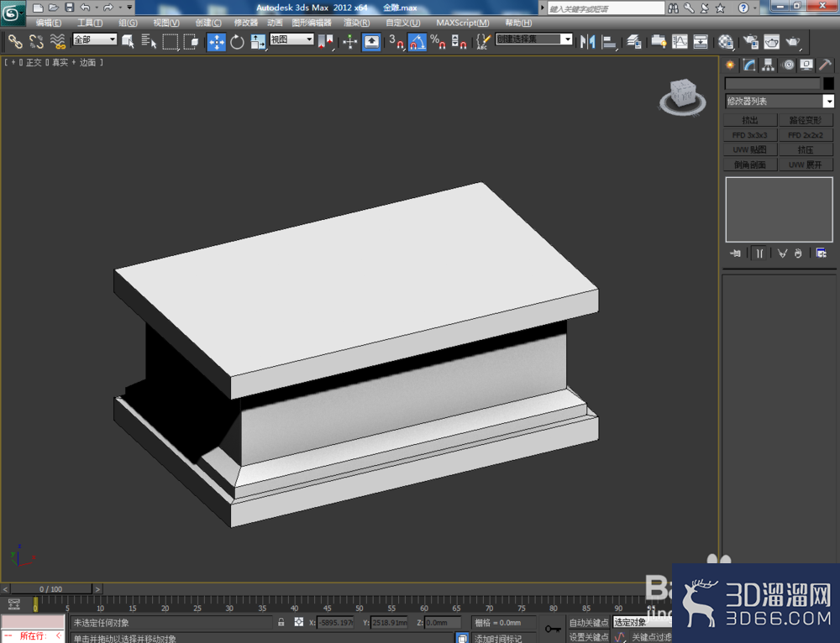Viewport: 840px width, 643px height.
Task: Open the 视图 reference coordinate dropdown
Action: [x=291, y=39]
